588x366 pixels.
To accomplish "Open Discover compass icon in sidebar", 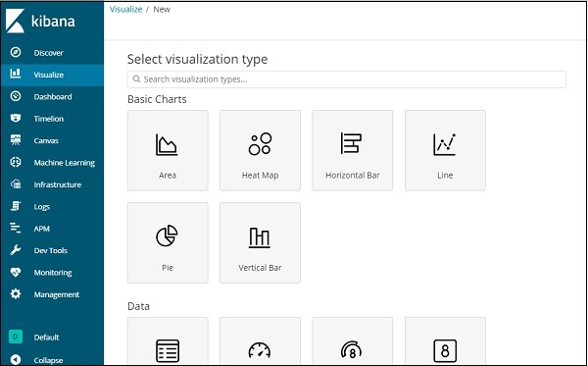I will 16,52.
